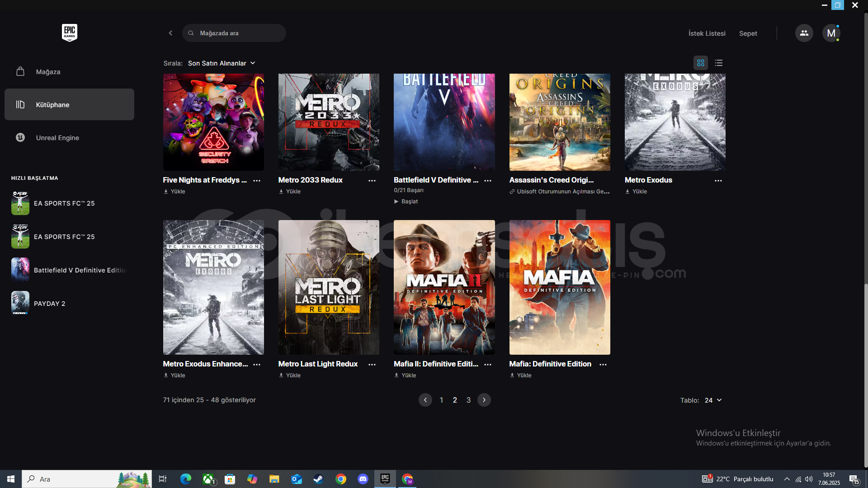Screen dimensions: 868x488
Task: Install Mafia: Definitive Edition via Yükle
Action: [521, 375]
